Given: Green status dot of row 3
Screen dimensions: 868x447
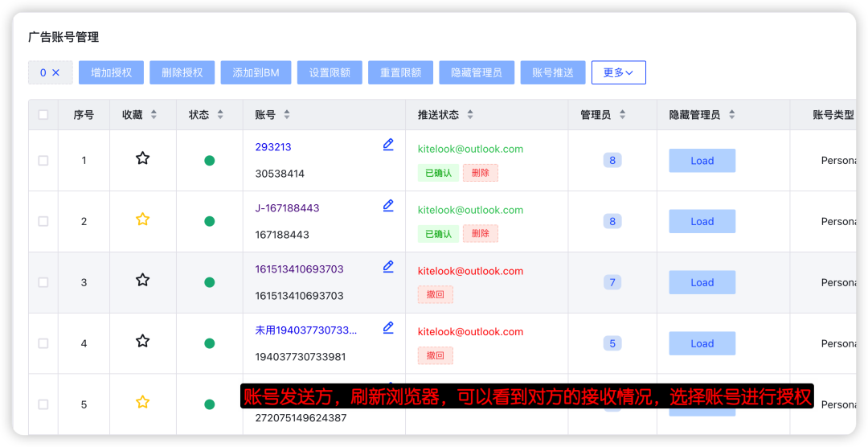Looking at the screenshot, I should click(x=209, y=282).
